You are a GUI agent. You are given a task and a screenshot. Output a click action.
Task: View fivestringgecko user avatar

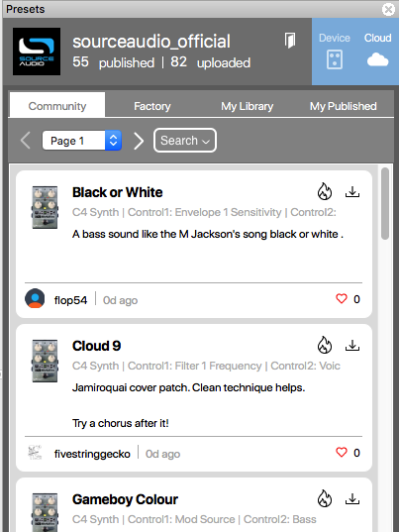[35, 453]
